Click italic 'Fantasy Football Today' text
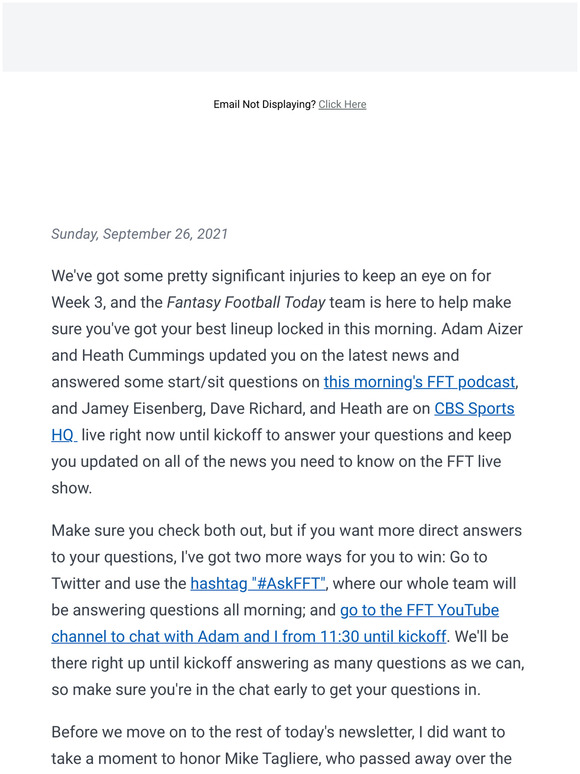The image size is (580, 774). click(x=246, y=303)
